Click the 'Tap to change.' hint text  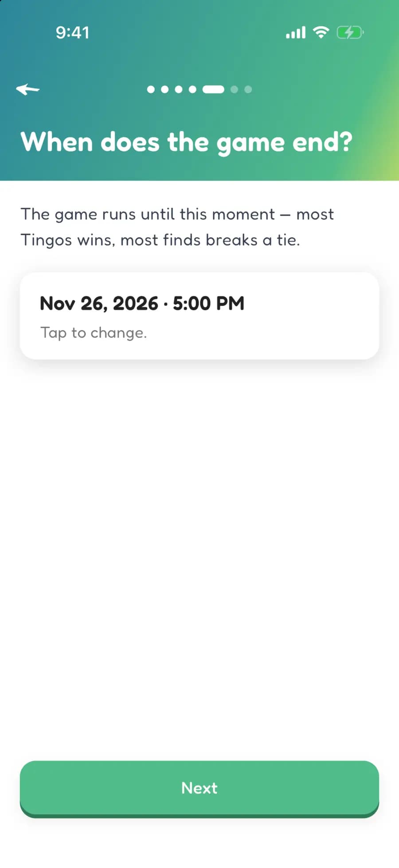(94, 333)
